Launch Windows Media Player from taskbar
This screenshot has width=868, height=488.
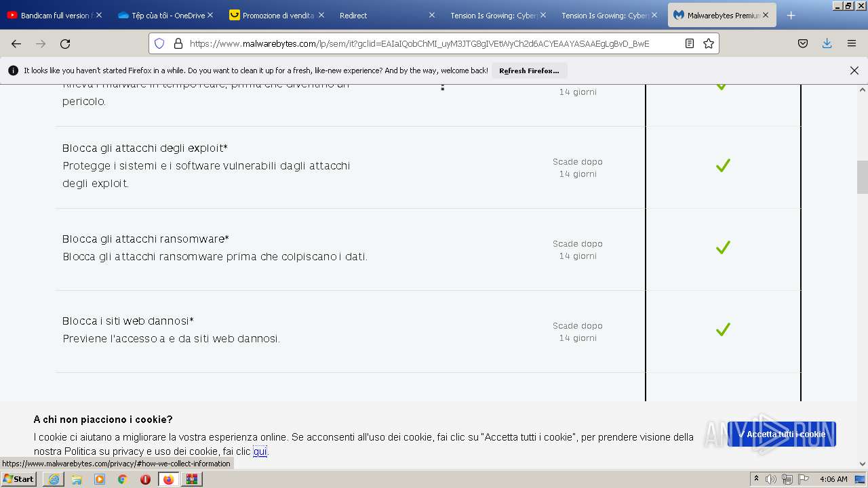(100, 479)
